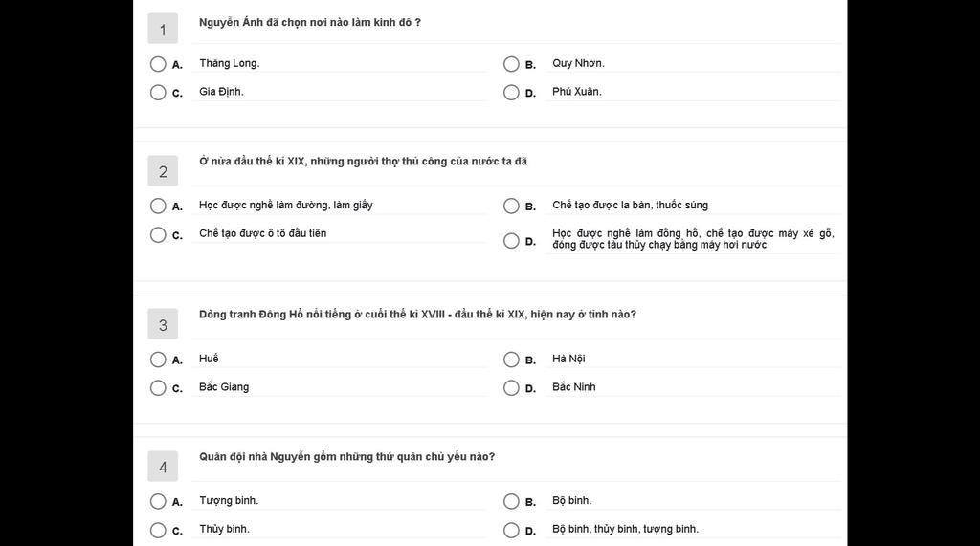980x546 pixels.
Task: Select C Chế tạo được ô tô đầu tiên
Action: coord(158,235)
